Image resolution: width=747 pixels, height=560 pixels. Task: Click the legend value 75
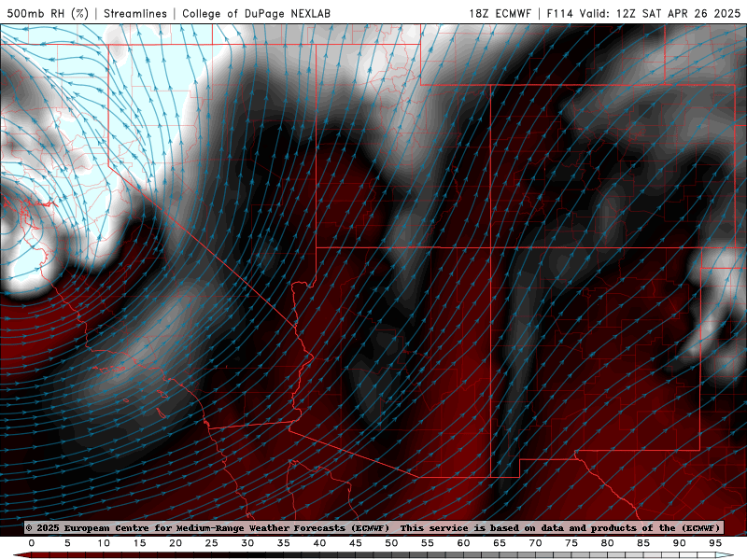click(571, 543)
